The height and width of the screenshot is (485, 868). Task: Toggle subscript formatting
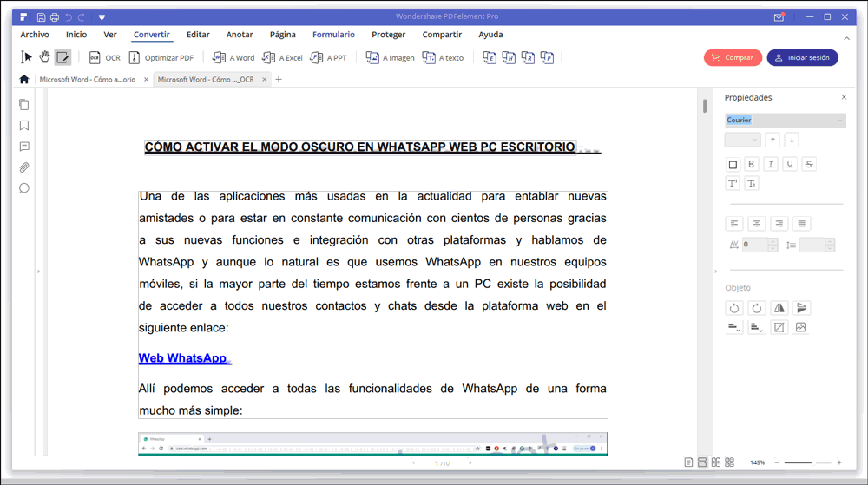pos(751,184)
